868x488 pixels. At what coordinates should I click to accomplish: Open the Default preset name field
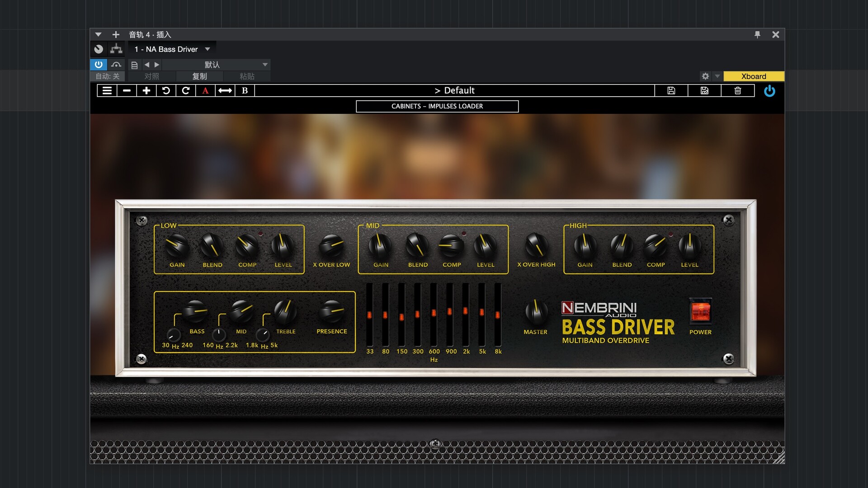454,90
